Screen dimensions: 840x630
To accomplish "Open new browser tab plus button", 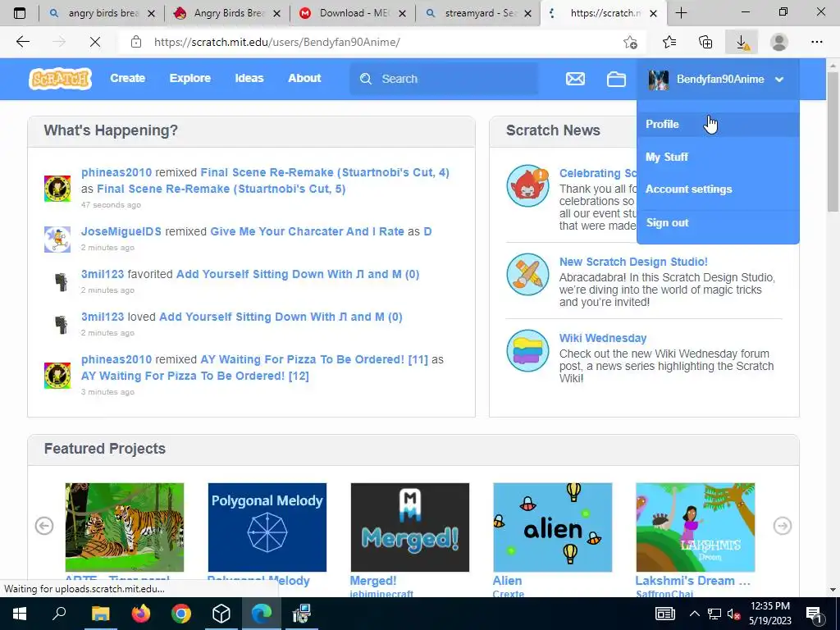I will pyautogui.click(x=681, y=13).
